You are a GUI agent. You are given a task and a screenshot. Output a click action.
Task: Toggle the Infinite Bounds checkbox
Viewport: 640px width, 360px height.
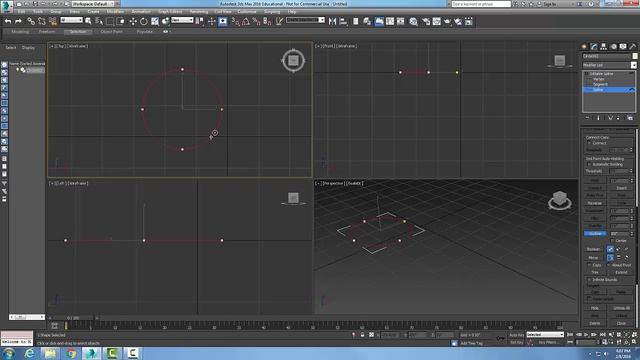589,280
